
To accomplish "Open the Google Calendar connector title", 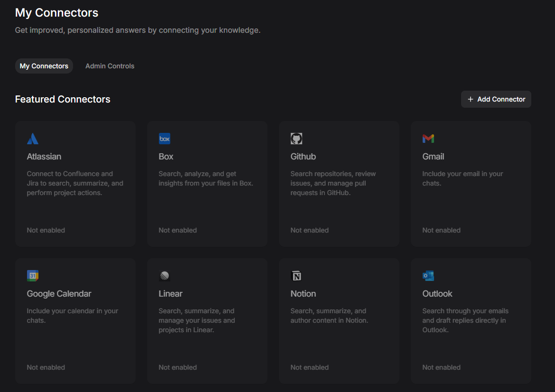I will (59, 294).
